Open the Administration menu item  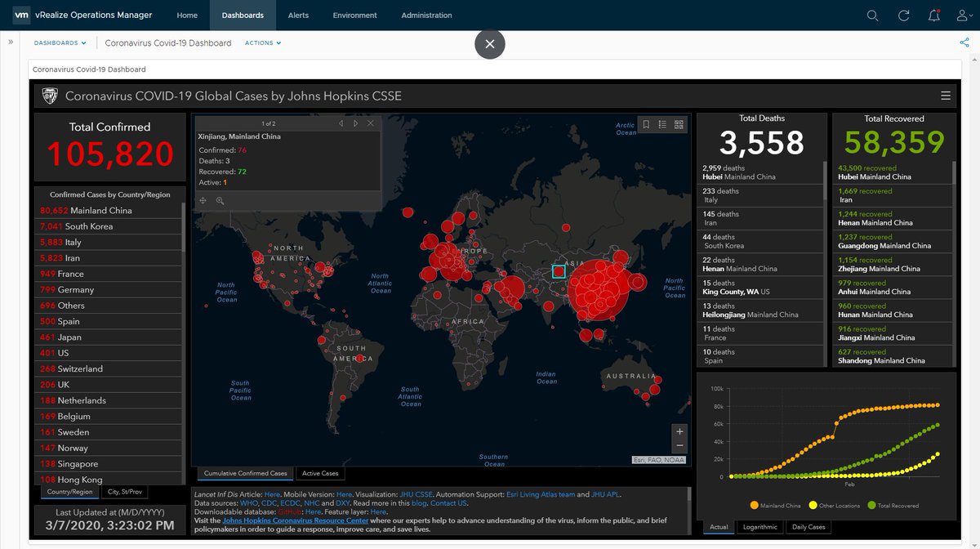(x=426, y=16)
